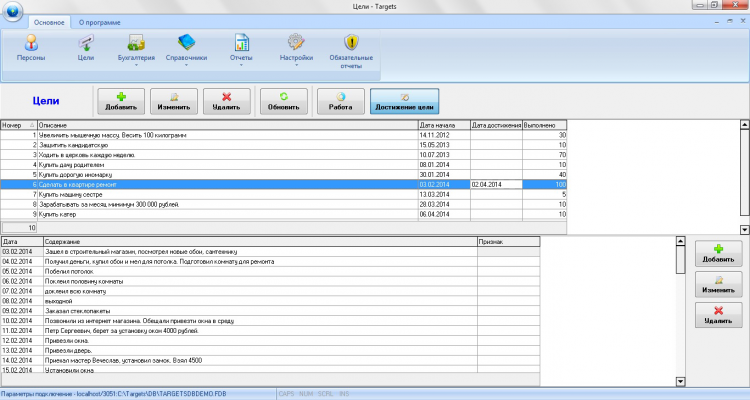
Task: Click the record count field showing 10
Action: point(19,228)
